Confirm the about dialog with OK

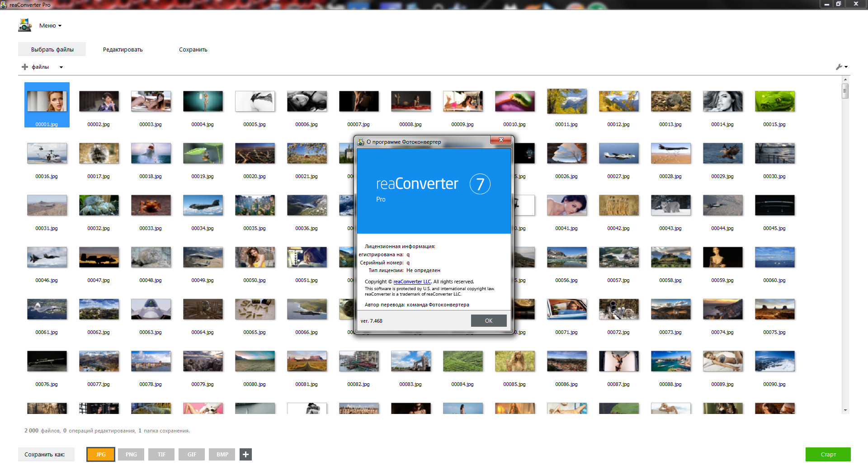click(489, 321)
